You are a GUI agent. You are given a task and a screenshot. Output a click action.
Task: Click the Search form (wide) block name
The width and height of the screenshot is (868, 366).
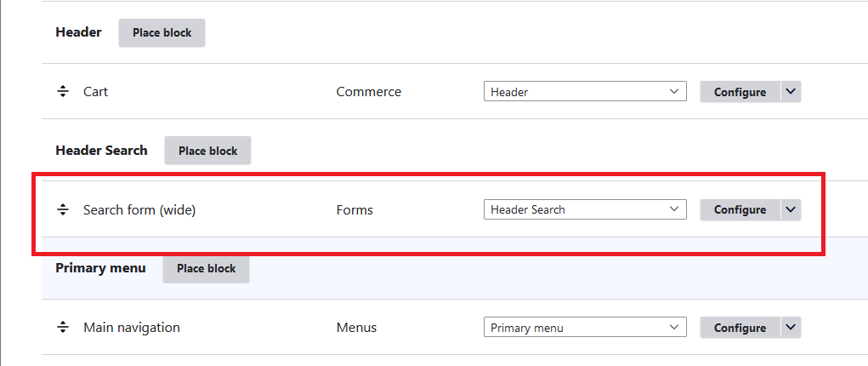pos(139,209)
